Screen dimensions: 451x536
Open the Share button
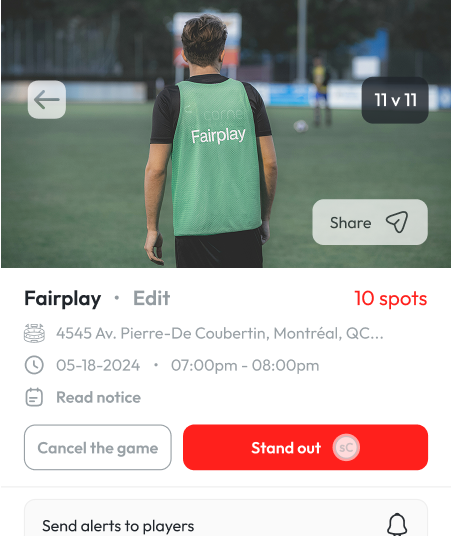370,222
